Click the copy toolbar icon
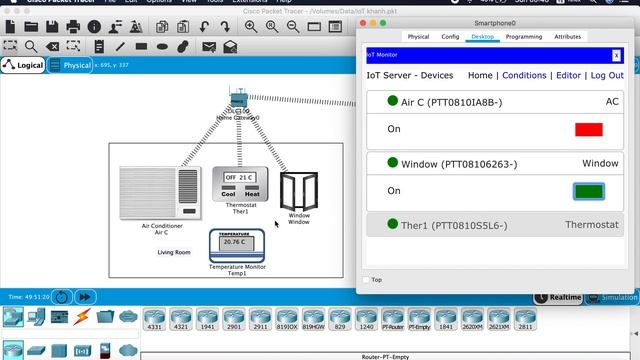Screen dimensions: 640x360 click(162, 27)
